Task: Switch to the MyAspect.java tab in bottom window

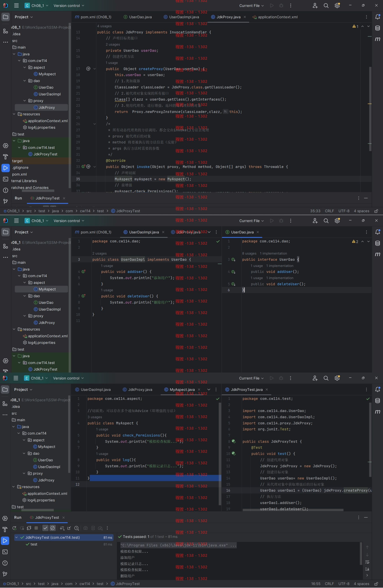Action: tap(182, 390)
